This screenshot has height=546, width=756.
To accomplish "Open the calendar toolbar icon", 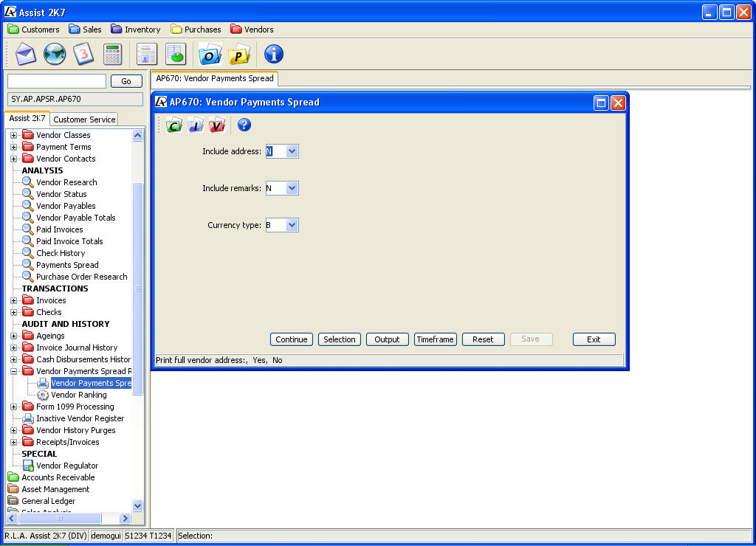I will point(83,54).
